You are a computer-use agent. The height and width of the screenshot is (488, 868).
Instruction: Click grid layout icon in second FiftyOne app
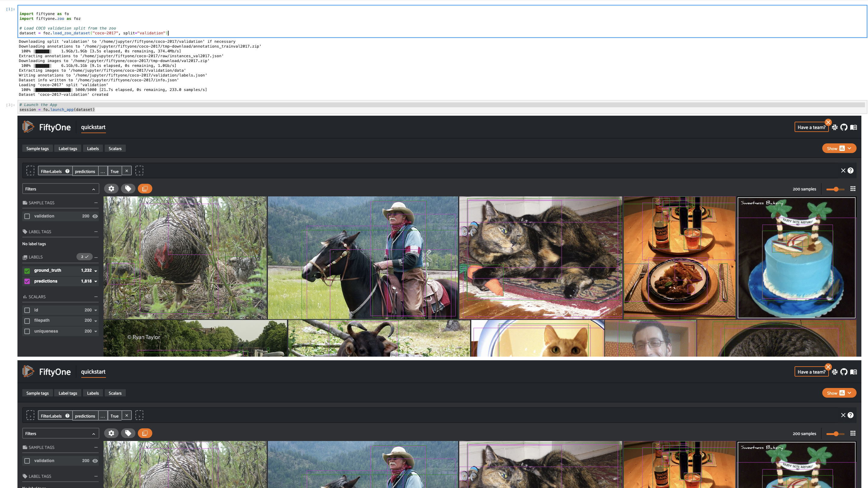pyautogui.click(x=853, y=433)
